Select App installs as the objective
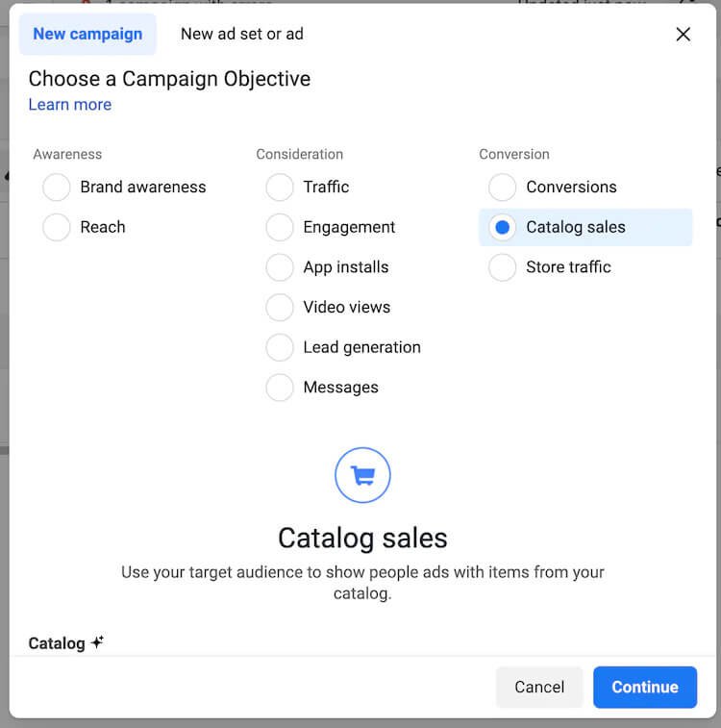 280,267
